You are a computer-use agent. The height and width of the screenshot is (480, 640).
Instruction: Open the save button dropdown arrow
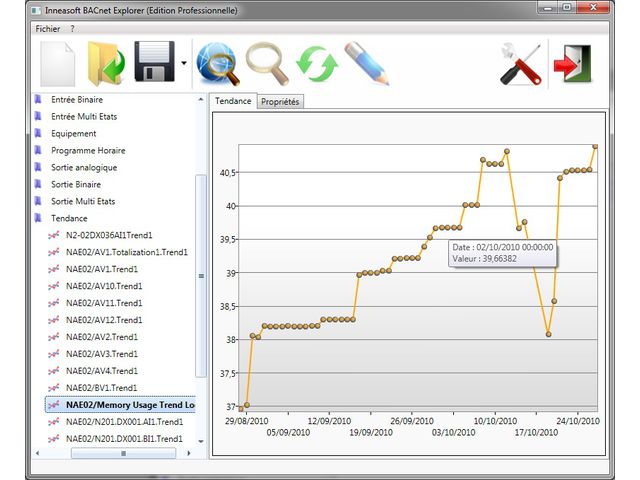[x=184, y=64]
